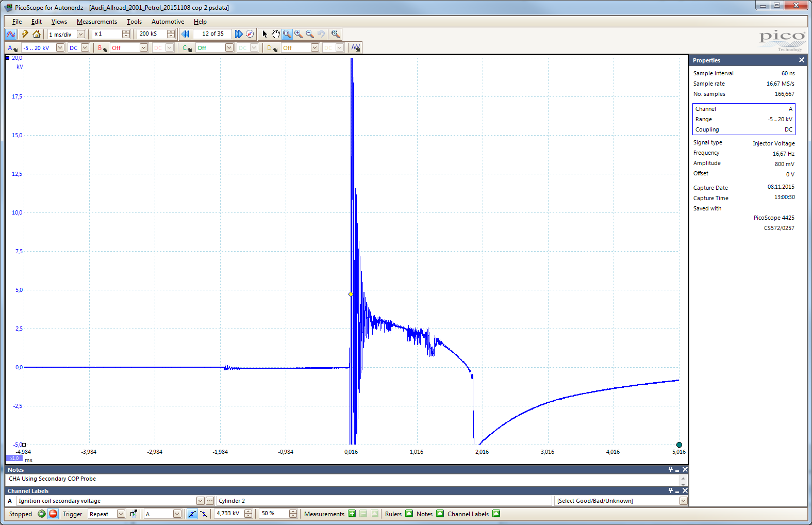Open Channel B options button
This screenshot has height=525, width=812.
[x=103, y=48]
